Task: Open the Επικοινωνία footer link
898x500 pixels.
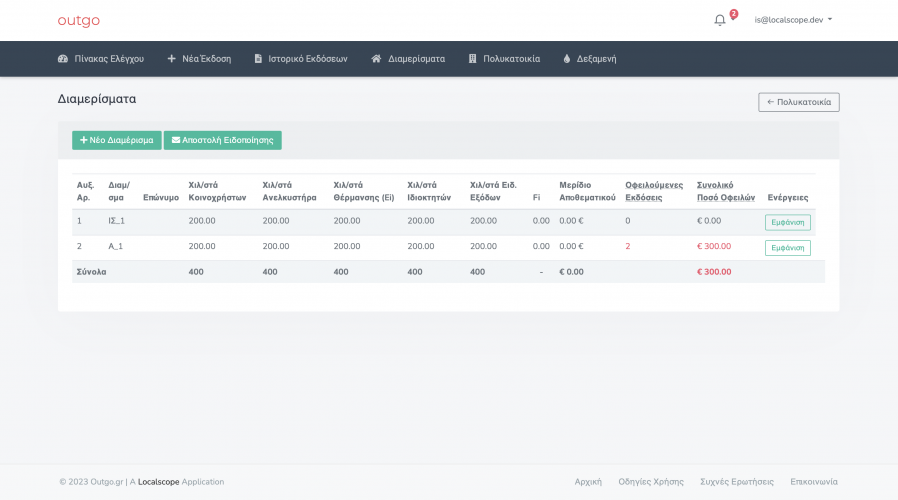Action: (x=814, y=482)
